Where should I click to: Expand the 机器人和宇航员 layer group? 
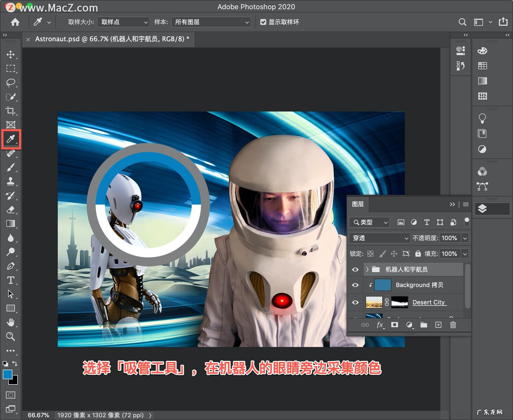point(367,269)
